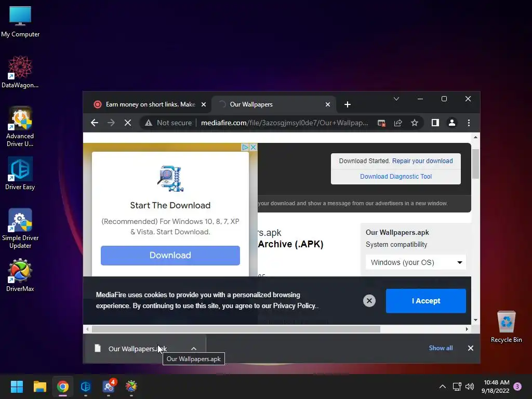Click the horizontal scrollbar left arrow

click(87, 329)
